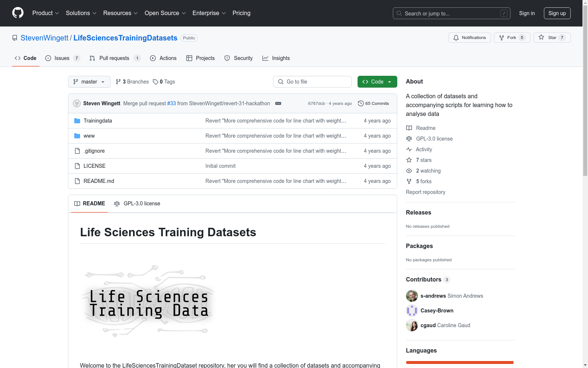This screenshot has width=588, height=368.
Task: Switch to the Projects tab
Action: [200, 58]
